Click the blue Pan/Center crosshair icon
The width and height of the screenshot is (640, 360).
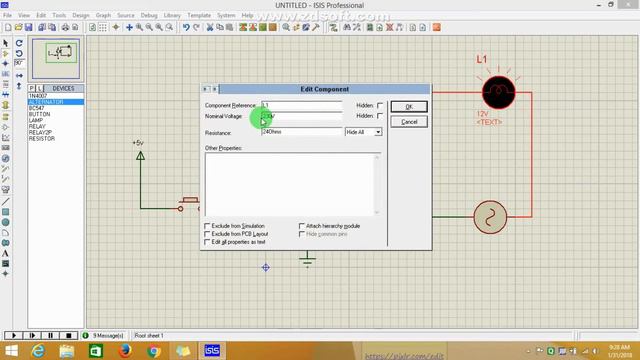tap(129, 27)
